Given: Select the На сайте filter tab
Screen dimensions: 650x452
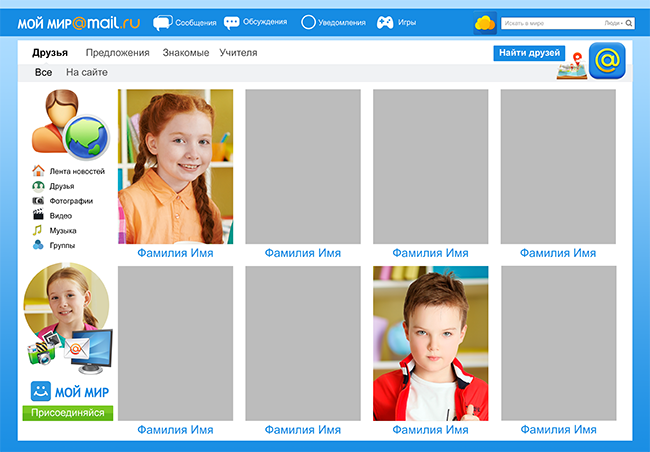Looking at the screenshot, I should [x=87, y=73].
